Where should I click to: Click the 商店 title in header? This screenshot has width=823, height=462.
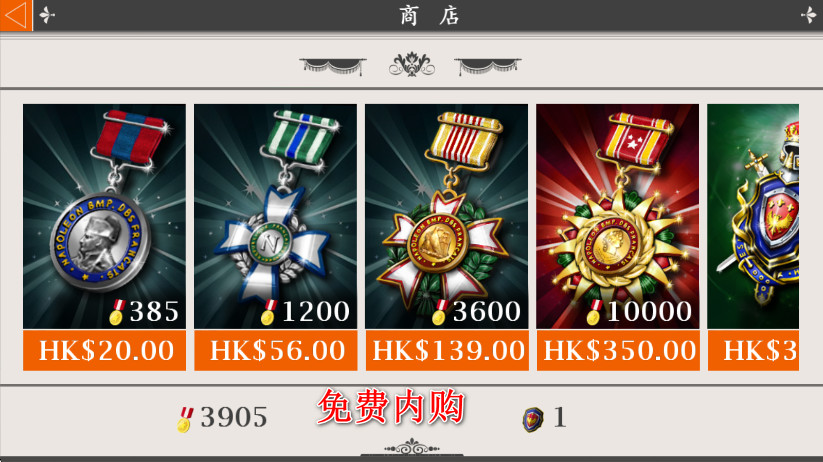point(429,16)
